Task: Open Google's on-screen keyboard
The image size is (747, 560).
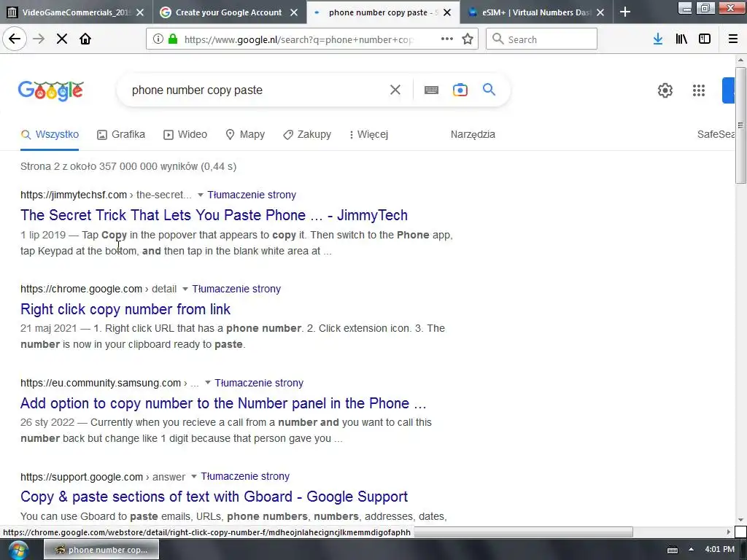Action: (x=431, y=90)
